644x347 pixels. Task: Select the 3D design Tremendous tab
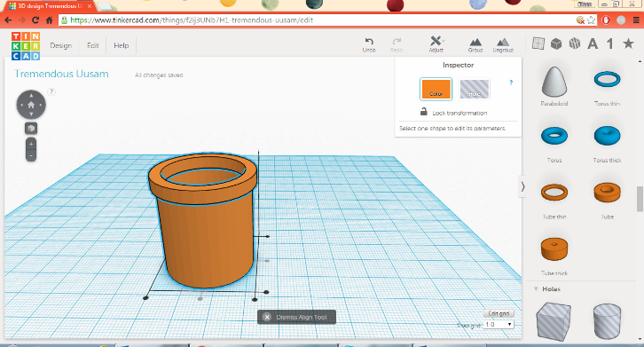[50, 6]
